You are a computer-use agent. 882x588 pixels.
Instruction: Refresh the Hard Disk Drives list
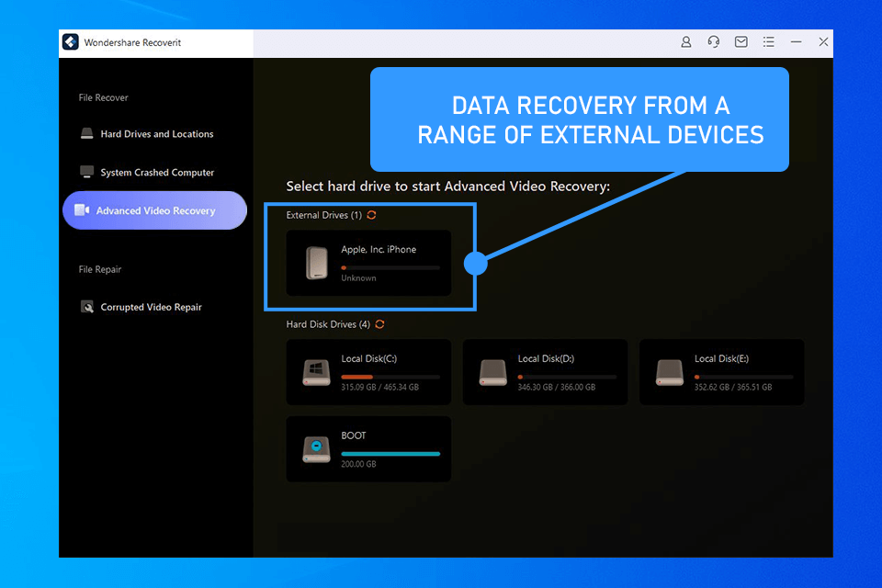point(379,324)
